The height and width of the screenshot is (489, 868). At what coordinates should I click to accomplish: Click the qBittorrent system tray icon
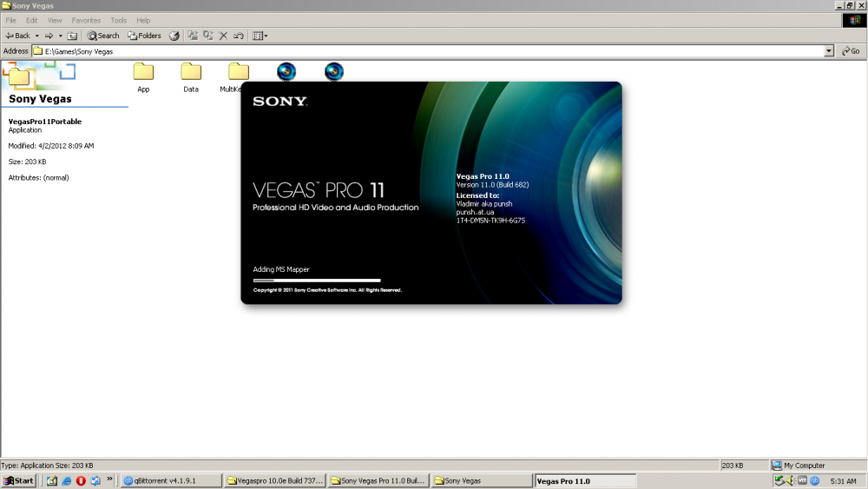point(815,480)
